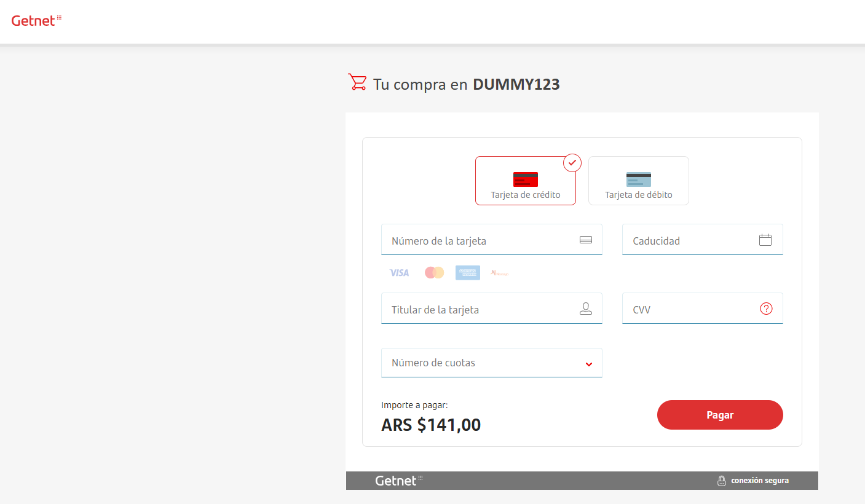Expand the Número de cuotas dropdown

(492, 363)
